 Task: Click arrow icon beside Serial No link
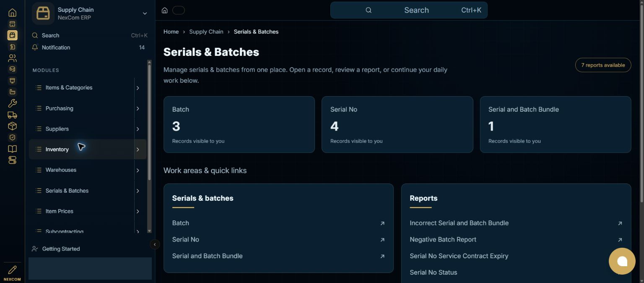pos(382,240)
